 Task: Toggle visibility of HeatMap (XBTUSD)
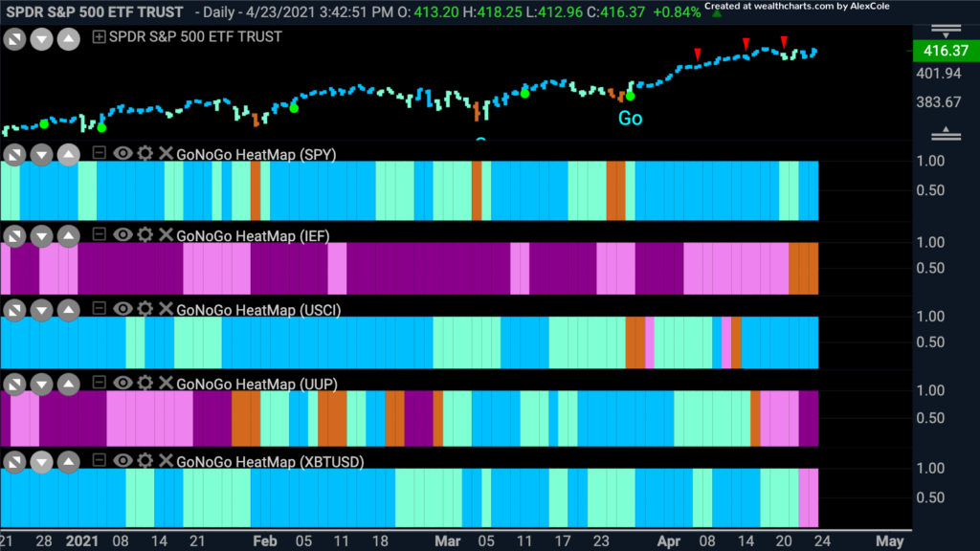pyautogui.click(x=122, y=460)
